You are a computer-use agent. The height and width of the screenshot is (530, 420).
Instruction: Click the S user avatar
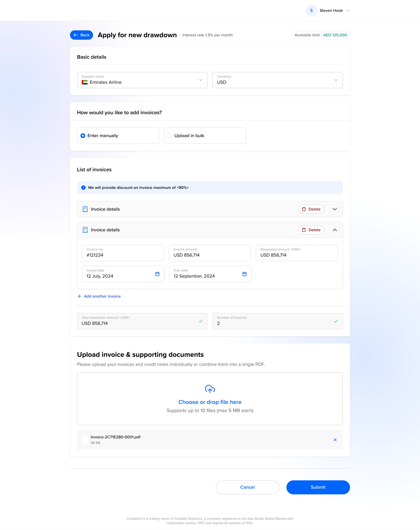(311, 11)
